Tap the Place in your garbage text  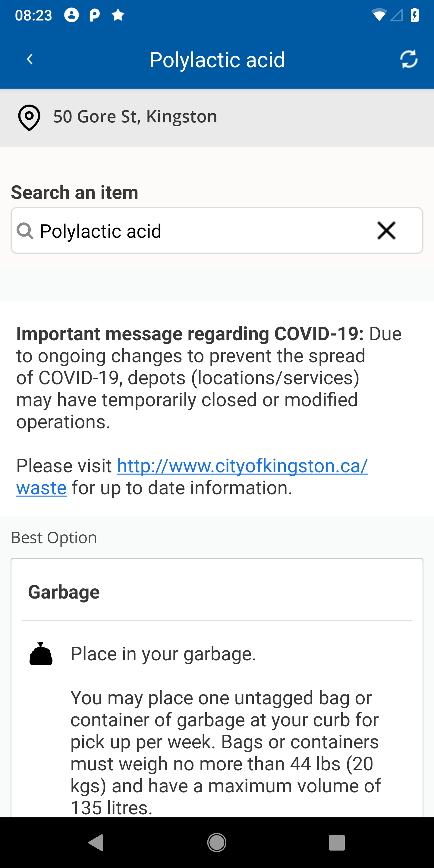click(163, 654)
